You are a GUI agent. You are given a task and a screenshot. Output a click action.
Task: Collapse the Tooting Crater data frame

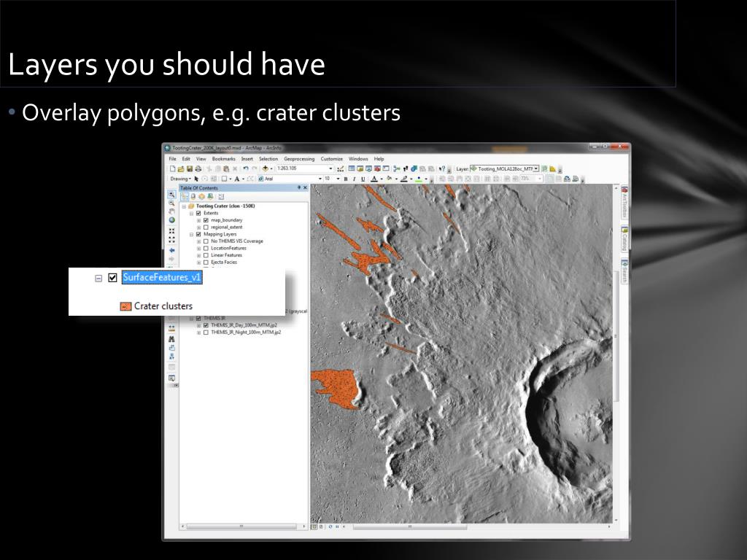[185, 206]
